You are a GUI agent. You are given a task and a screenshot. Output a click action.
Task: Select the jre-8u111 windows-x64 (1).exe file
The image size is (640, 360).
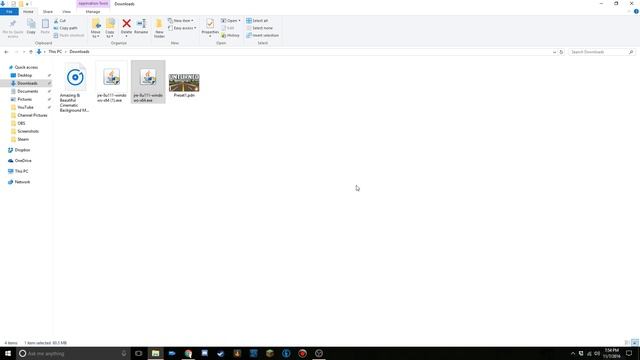coord(111,82)
